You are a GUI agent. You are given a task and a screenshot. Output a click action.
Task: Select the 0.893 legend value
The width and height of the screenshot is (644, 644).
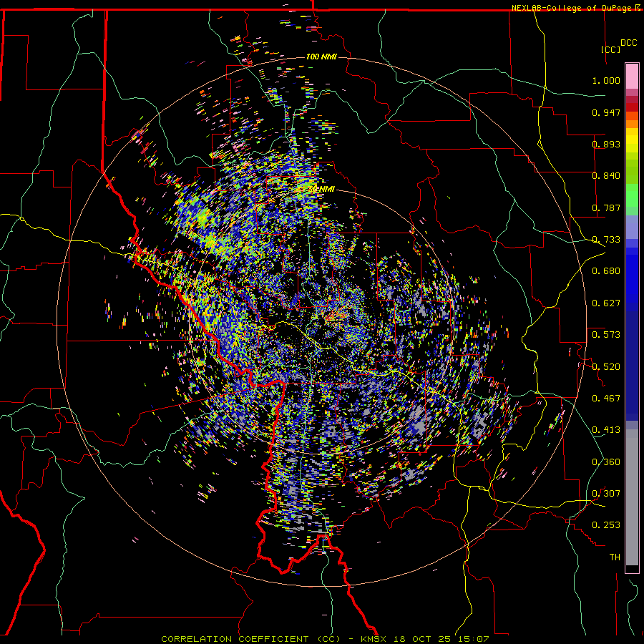[x=606, y=144]
